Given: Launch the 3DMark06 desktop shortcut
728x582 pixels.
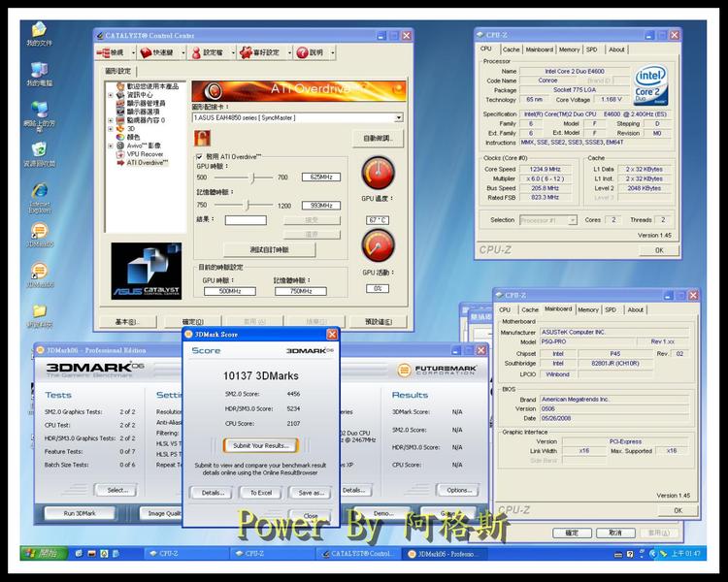Looking at the screenshot, I should coord(40,275).
